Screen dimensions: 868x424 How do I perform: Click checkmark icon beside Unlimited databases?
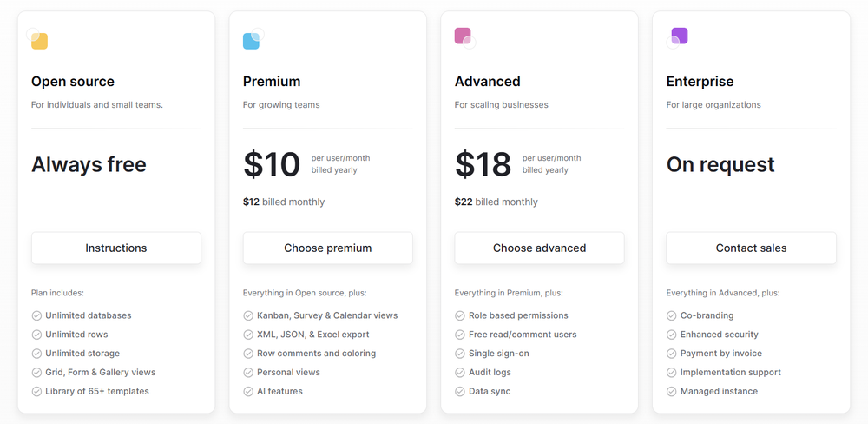click(x=36, y=315)
